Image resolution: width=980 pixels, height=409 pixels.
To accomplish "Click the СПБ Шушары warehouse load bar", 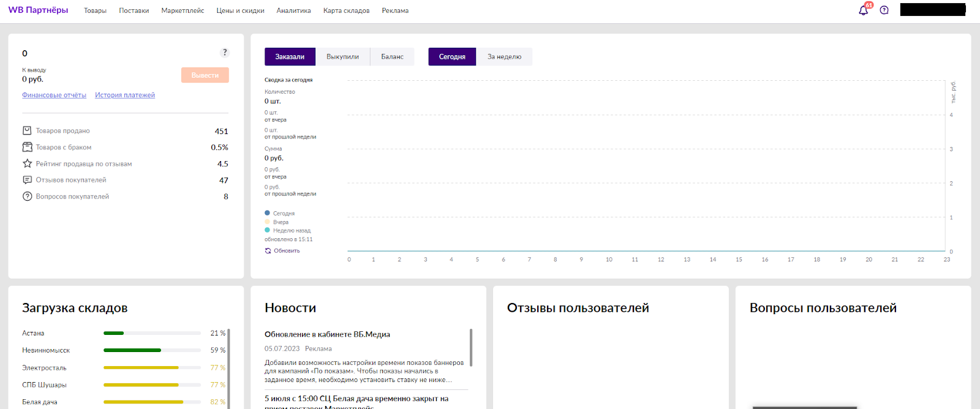I will pyautogui.click(x=152, y=385).
